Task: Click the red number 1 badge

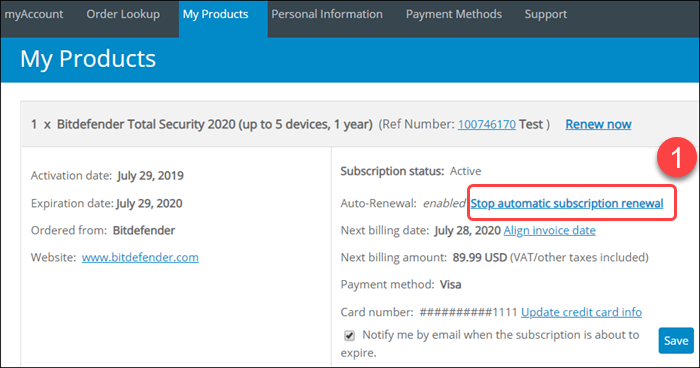Action: [x=676, y=157]
